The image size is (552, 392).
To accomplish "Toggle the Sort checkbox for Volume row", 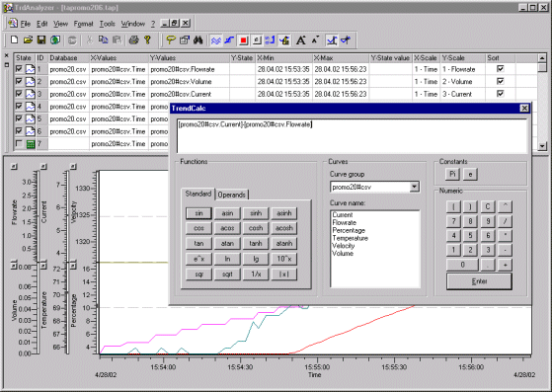I will coord(500,81).
